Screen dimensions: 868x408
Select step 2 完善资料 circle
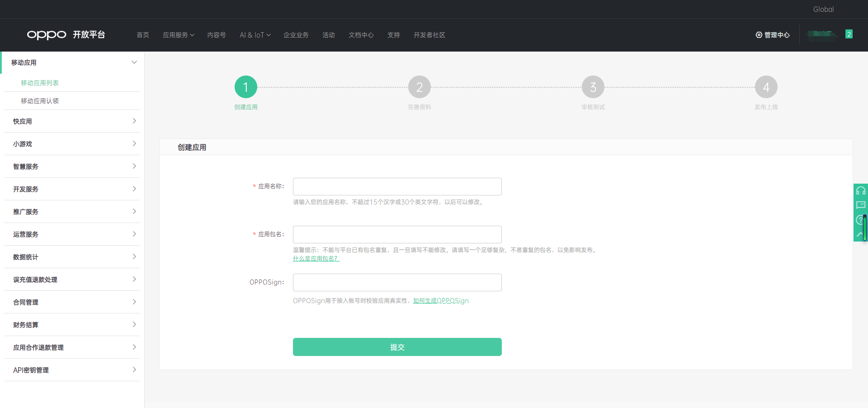coord(420,87)
